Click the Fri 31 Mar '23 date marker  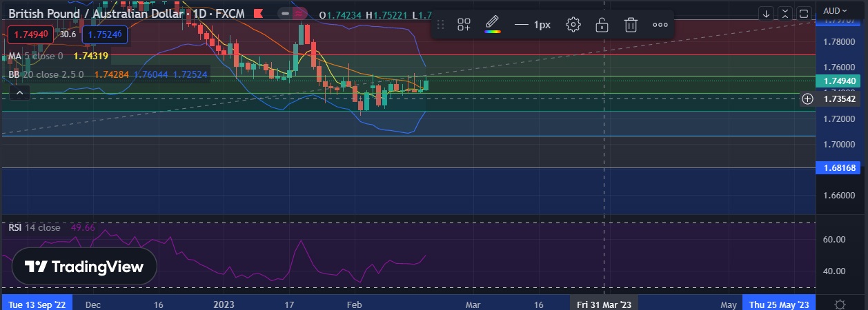click(604, 304)
